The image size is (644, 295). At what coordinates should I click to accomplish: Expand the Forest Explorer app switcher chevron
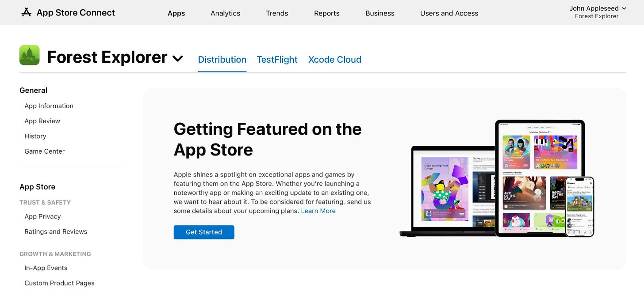(x=177, y=58)
